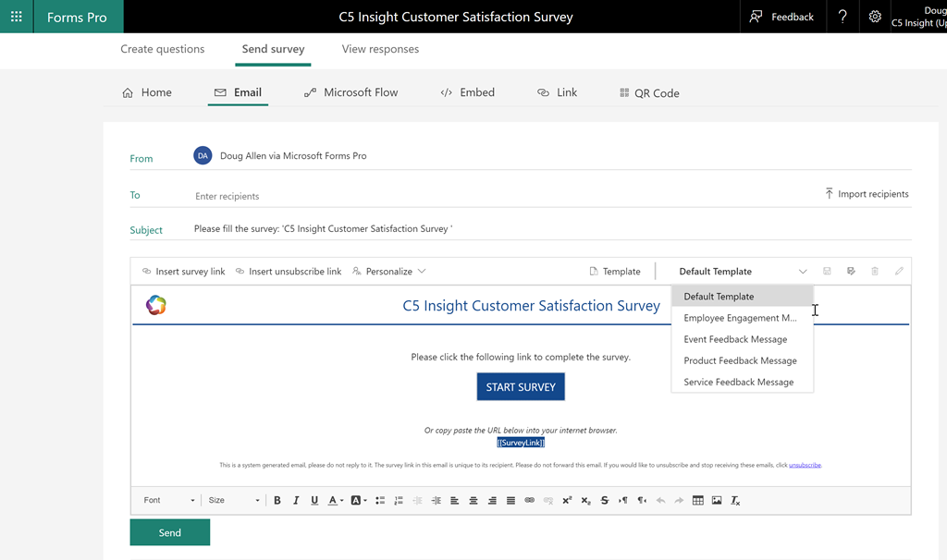
Task: Click the save as new template icon
Action: click(x=851, y=271)
